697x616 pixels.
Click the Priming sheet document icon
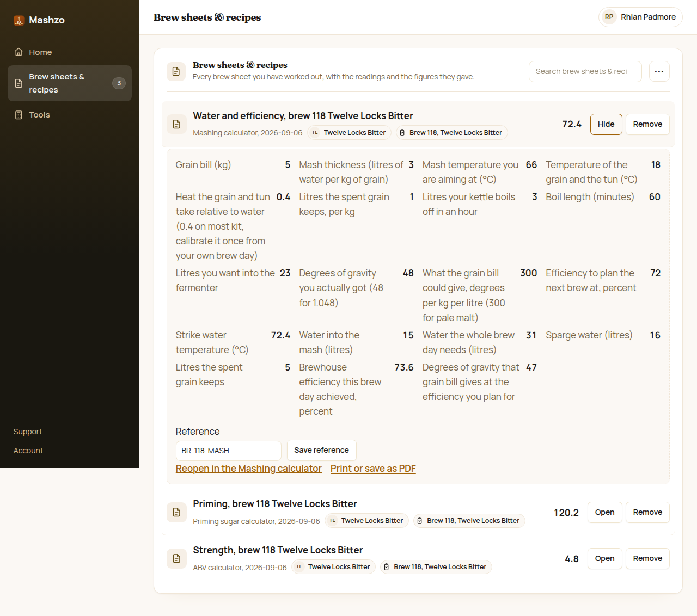click(176, 512)
